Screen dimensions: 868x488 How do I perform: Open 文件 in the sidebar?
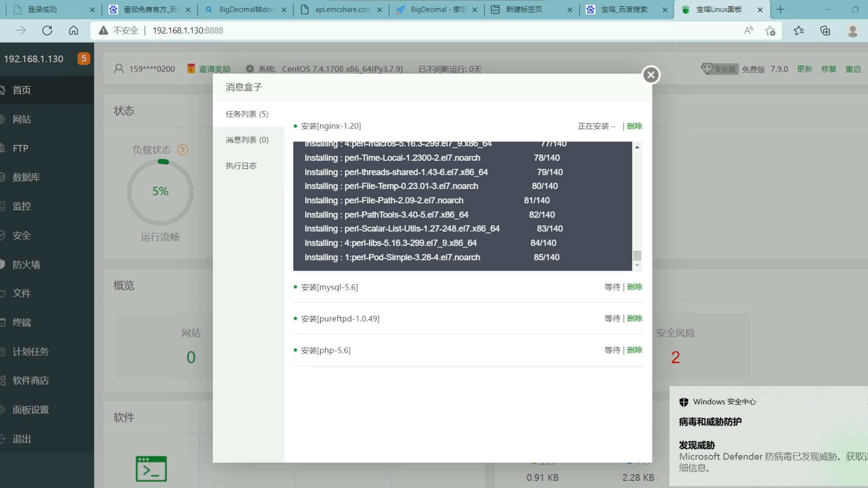(x=47, y=293)
